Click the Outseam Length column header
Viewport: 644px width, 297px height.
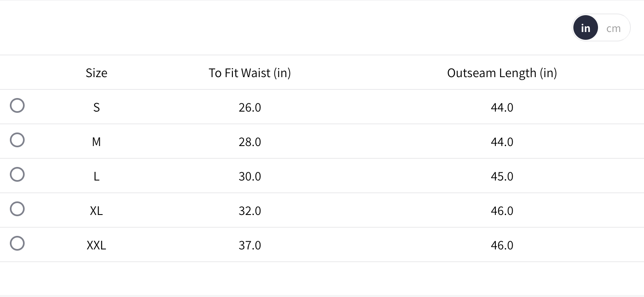(x=502, y=73)
